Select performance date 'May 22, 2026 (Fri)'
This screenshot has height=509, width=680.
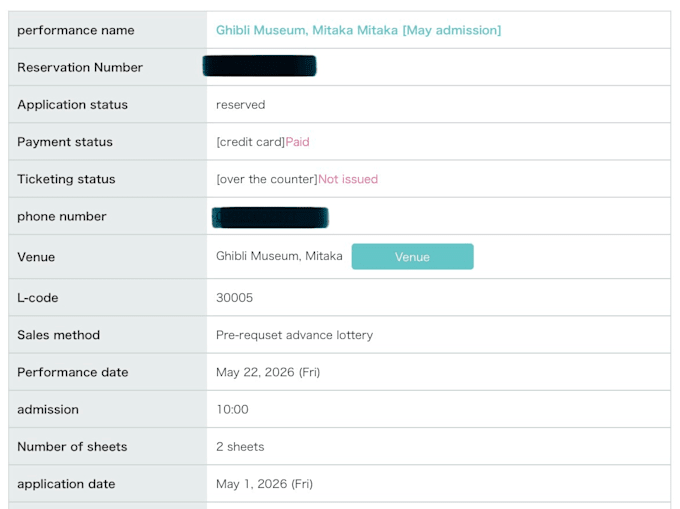(268, 372)
